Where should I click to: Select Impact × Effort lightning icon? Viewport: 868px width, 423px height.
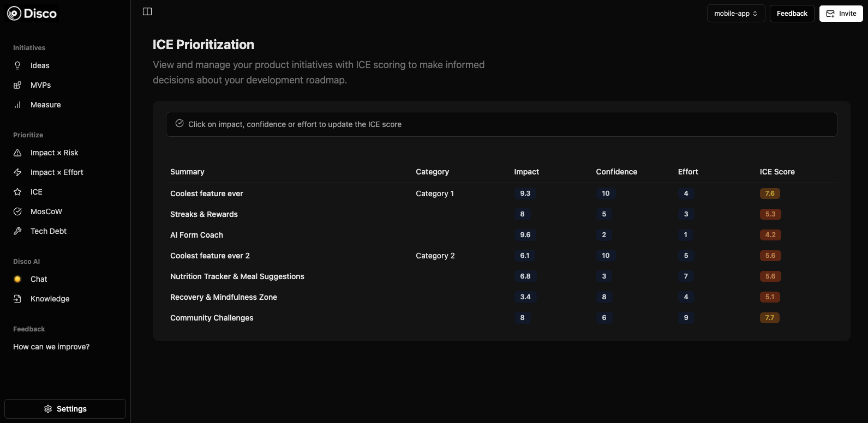point(17,172)
